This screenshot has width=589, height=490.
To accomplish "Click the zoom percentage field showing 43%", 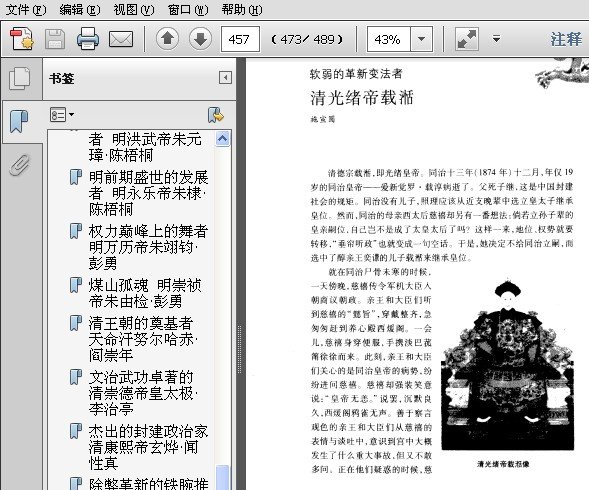I will tap(388, 39).
